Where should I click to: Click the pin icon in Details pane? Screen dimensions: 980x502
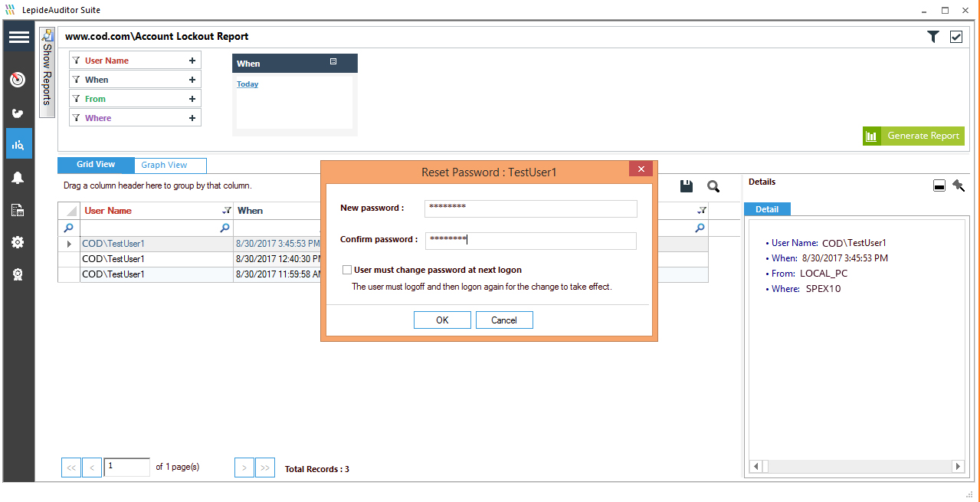[959, 185]
